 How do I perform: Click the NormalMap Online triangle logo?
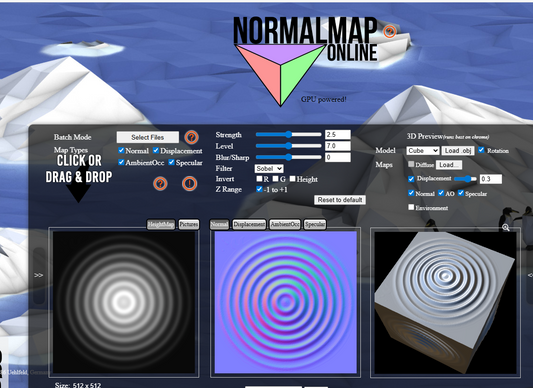click(280, 75)
